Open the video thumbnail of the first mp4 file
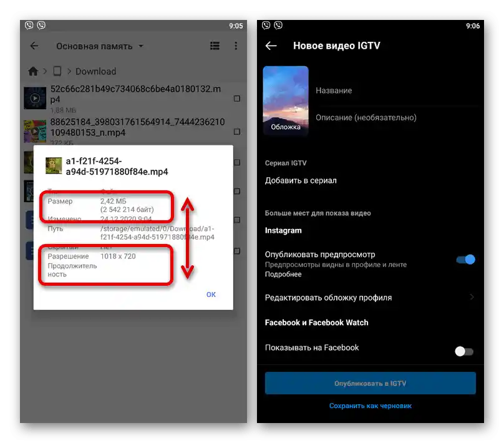 34,98
